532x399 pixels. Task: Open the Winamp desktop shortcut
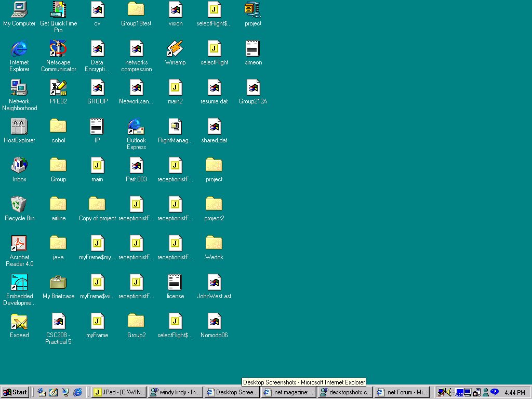coord(175,49)
